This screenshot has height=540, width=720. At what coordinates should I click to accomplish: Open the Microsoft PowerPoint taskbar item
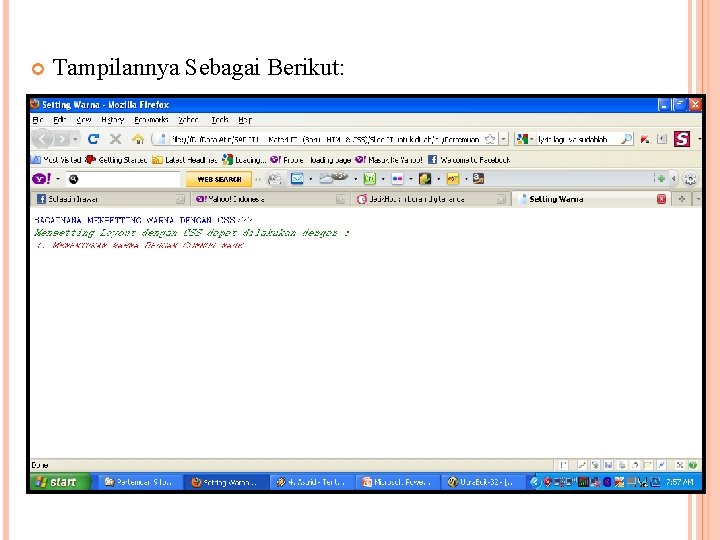pyautogui.click(x=397, y=482)
